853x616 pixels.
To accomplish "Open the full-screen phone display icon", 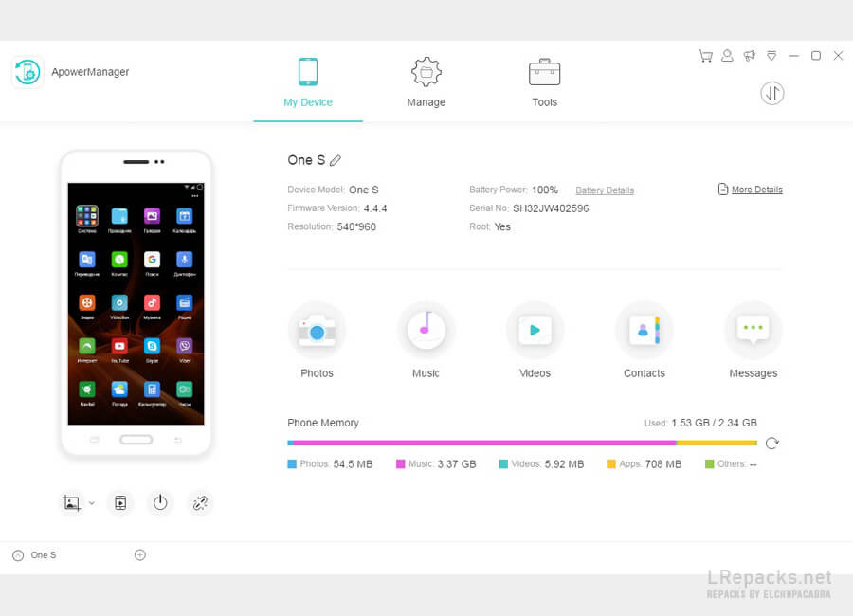I will click(x=120, y=503).
